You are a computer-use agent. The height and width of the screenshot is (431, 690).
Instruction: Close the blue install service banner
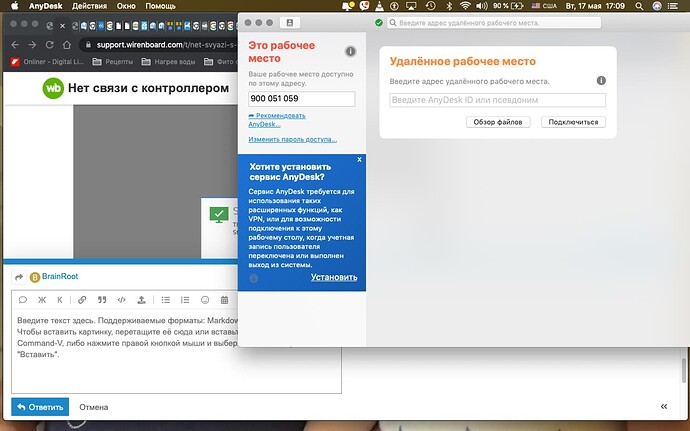[360, 159]
